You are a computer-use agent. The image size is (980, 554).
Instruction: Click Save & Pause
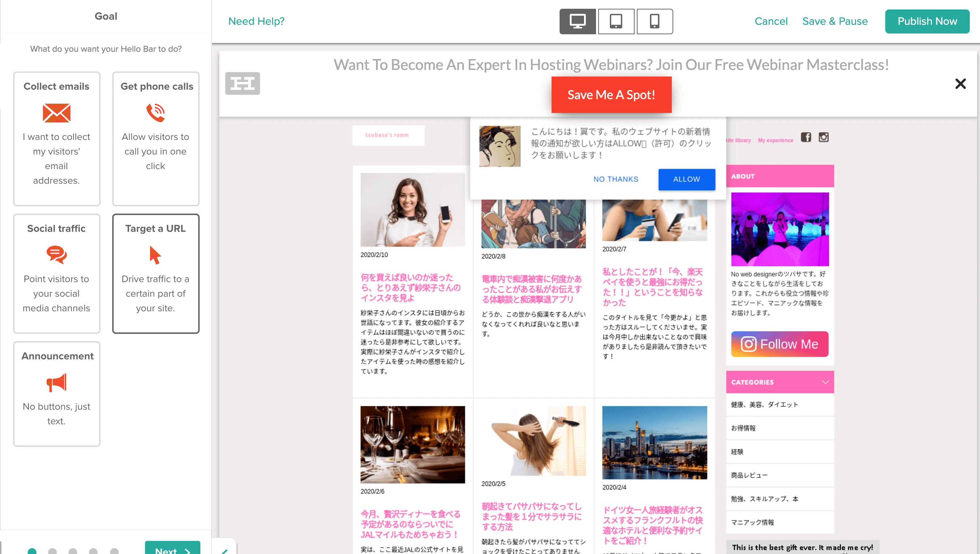click(x=835, y=21)
